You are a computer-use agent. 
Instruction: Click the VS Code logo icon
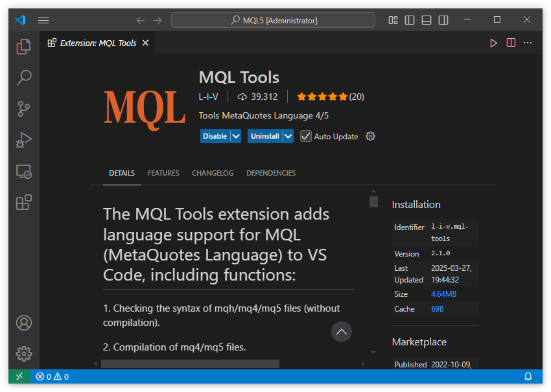[x=20, y=20]
